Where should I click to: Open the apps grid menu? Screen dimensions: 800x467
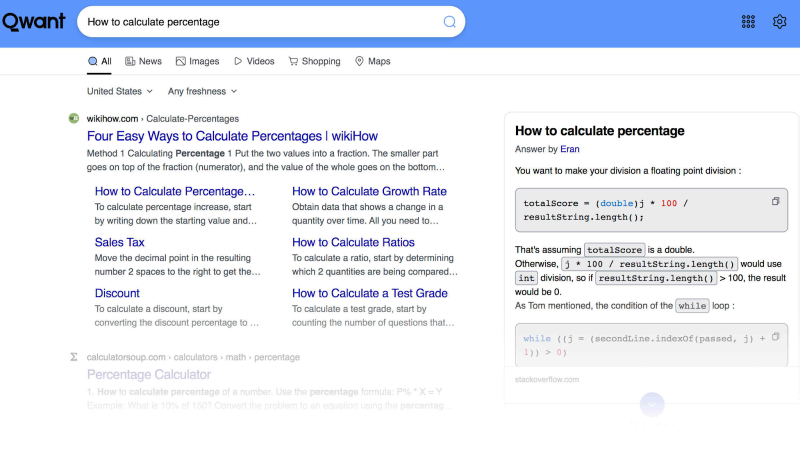(x=748, y=22)
